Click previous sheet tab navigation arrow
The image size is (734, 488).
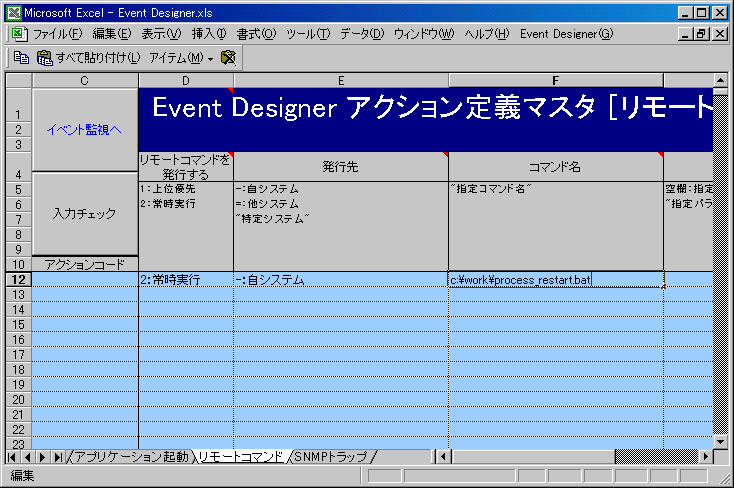27,457
